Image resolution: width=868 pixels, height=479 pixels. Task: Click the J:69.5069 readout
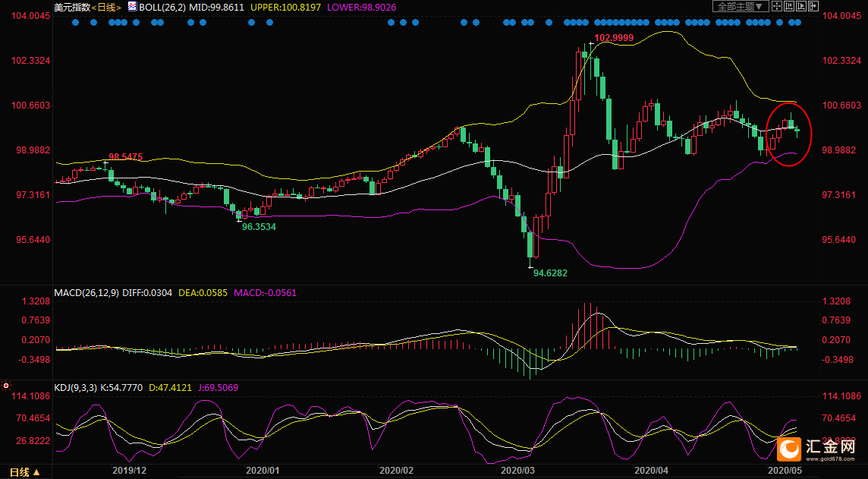point(218,388)
